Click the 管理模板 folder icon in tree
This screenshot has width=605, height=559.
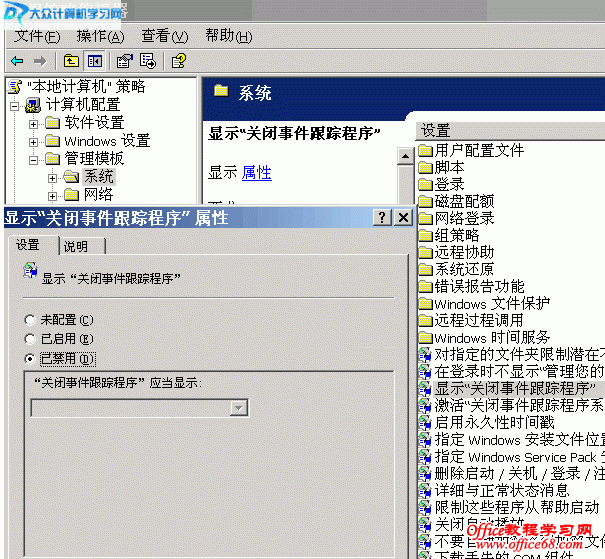coord(52,159)
